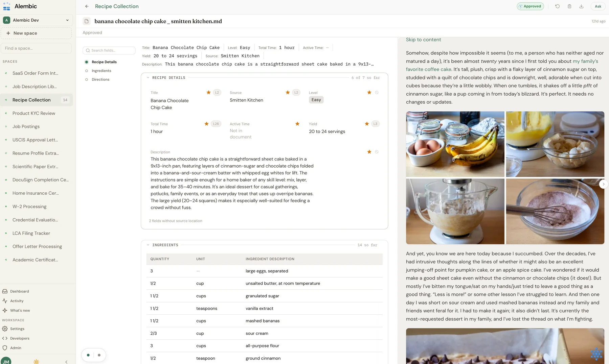Screen dimensions: 609x364
Task: Select the Directions section radio
Action: (x=87, y=80)
